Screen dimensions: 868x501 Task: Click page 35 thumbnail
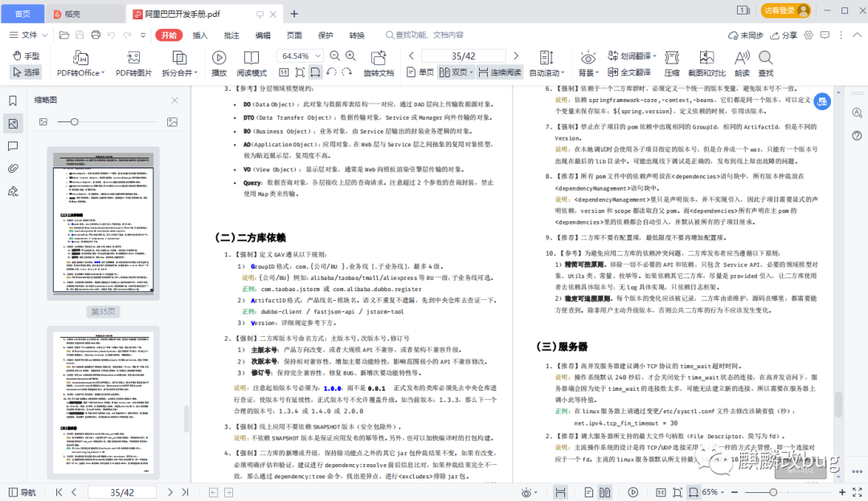(x=104, y=223)
